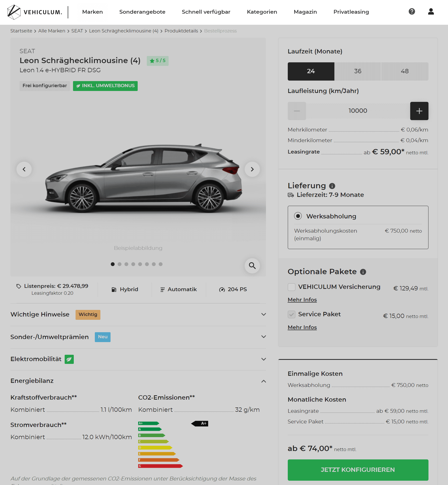Open Schnell verfügbar menu item
448x485 pixels.
tap(206, 12)
